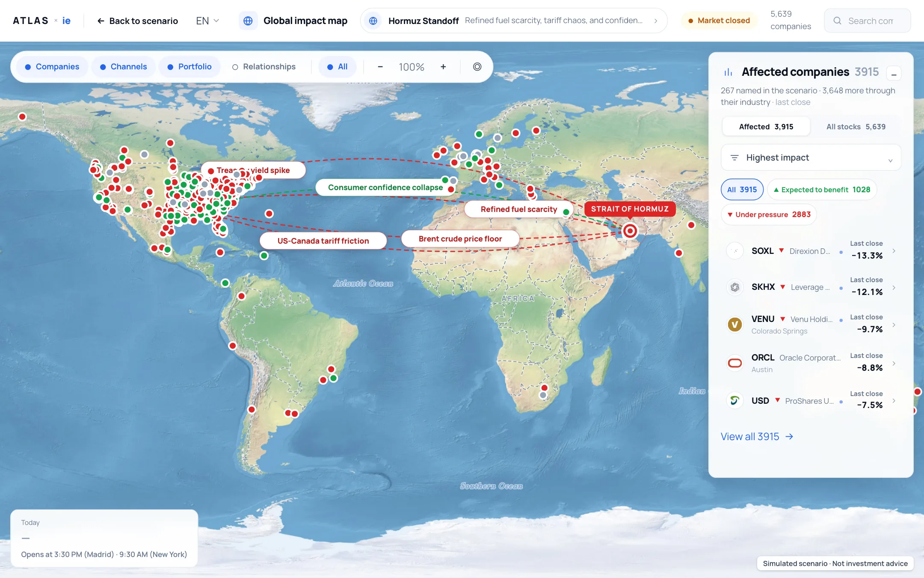Click the globe icon beside Global impact map

point(248,21)
